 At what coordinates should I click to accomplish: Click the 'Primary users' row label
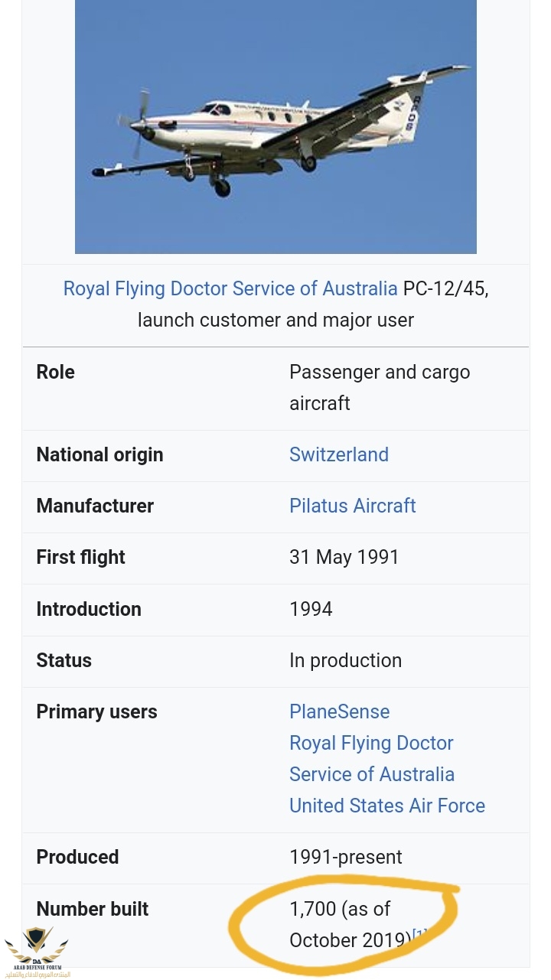point(96,711)
